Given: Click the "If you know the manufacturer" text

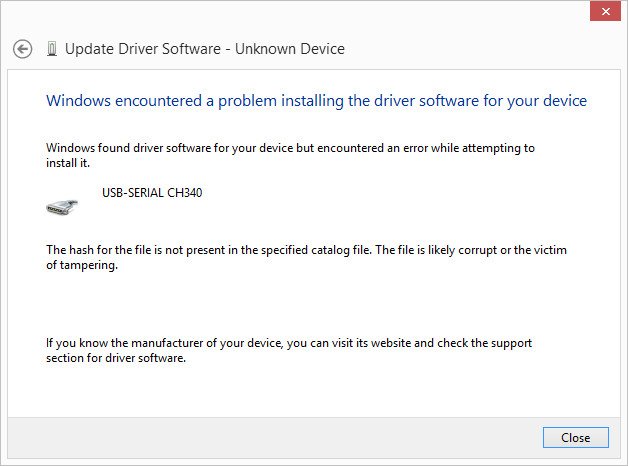Looking at the screenshot, I should [288, 343].
